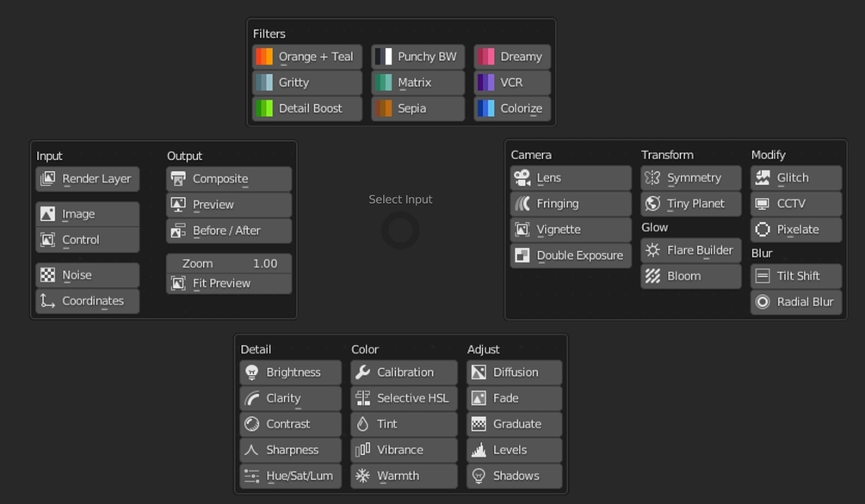Click the Select Input center circle
The width and height of the screenshot is (865, 504).
[x=400, y=230]
